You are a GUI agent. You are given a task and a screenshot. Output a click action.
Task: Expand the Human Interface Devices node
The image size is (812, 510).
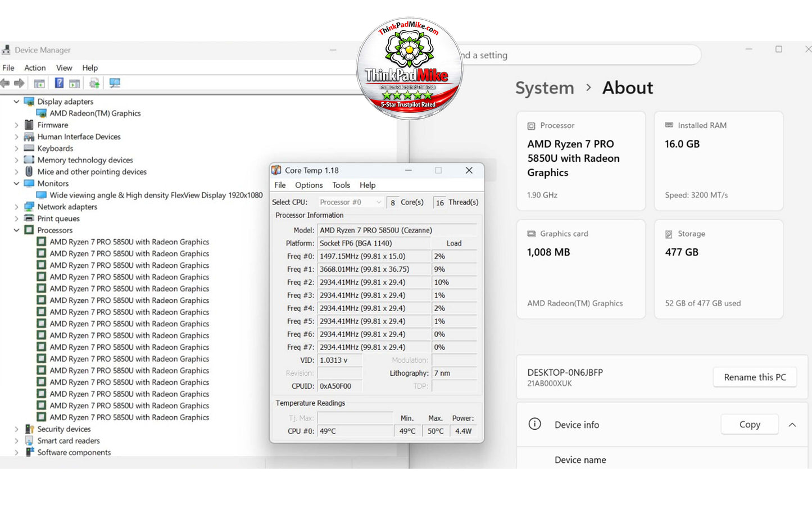pyautogui.click(x=16, y=137)
